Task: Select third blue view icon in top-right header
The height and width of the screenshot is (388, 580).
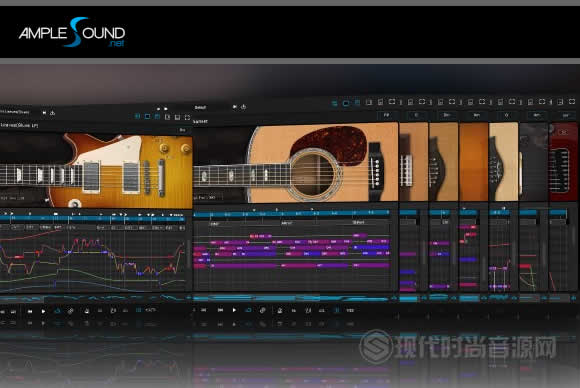Action: (357, 103)
